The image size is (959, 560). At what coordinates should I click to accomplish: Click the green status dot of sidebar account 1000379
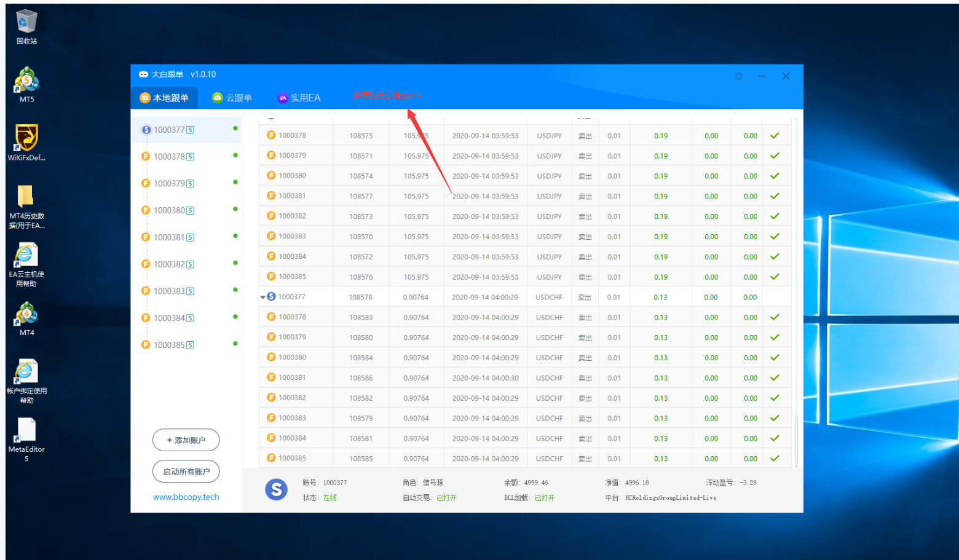(235, 183)
